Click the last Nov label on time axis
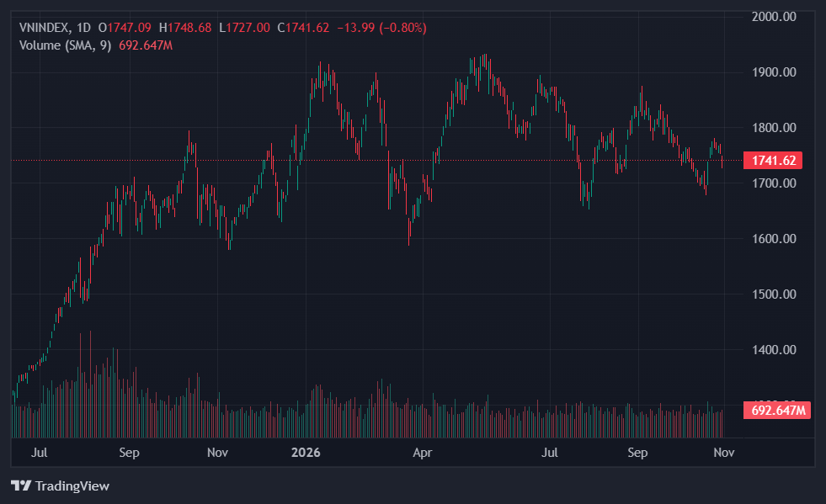Screen dimensions: 826x504 (x=724, y=453)
